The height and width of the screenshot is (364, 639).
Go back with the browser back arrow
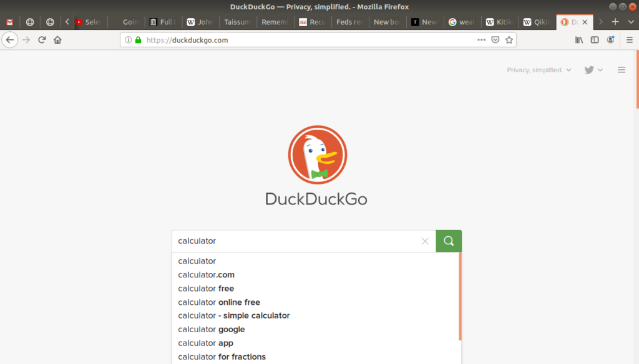click(10, 40)
